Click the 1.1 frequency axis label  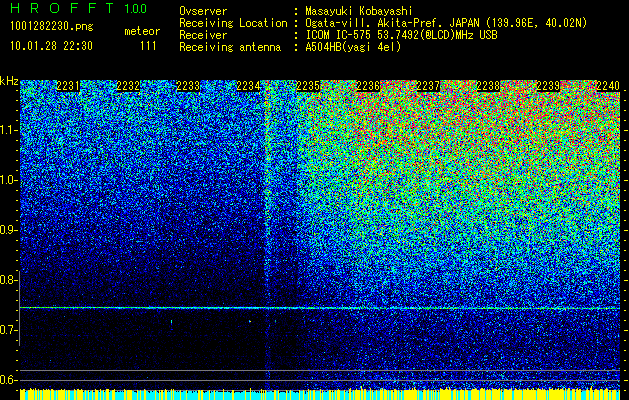pos(7,130)
